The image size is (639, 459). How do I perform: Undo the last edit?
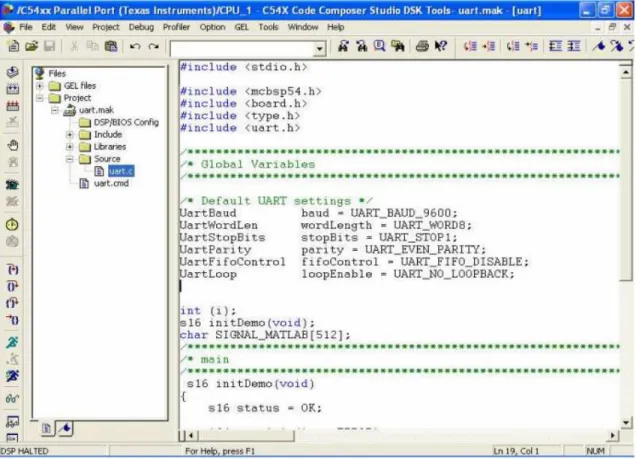[135, 46]
